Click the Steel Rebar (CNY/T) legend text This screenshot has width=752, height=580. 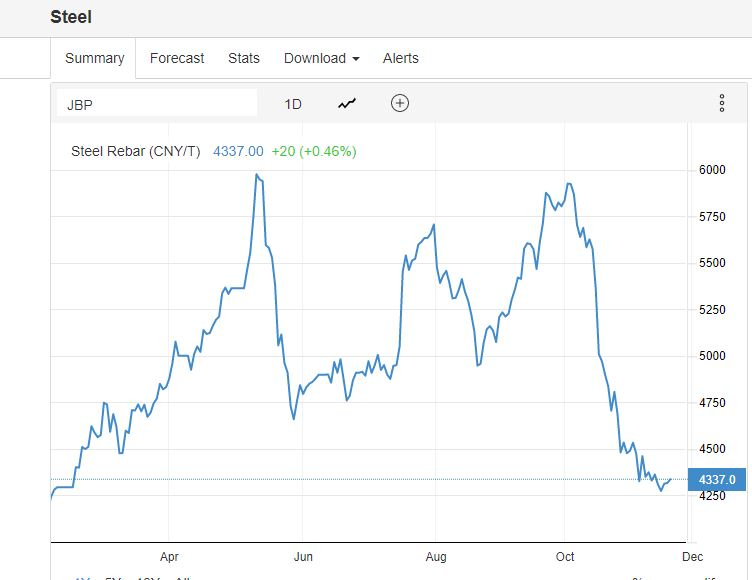tap(136, 152)
